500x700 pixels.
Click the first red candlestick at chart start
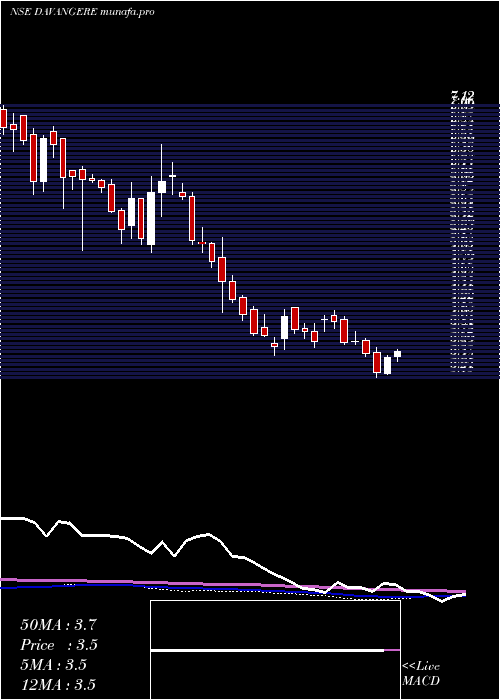click(4, 118)
